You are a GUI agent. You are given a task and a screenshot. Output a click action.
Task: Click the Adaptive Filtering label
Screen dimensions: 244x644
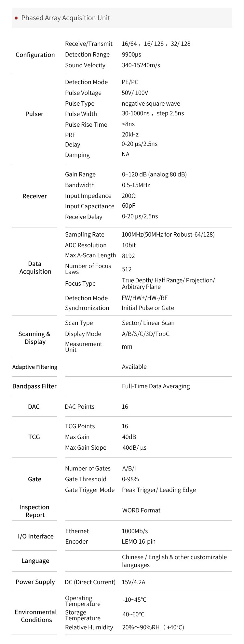click(x=34, y=367)
